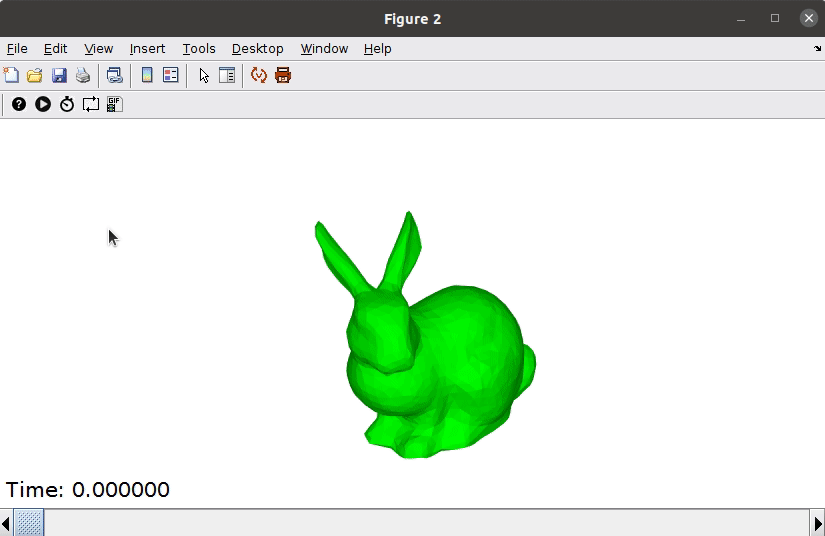Image resolution: width=825 pixels, height=536 pixels.
Task: Toggle the loop playback icon
Action: (90, 104)
